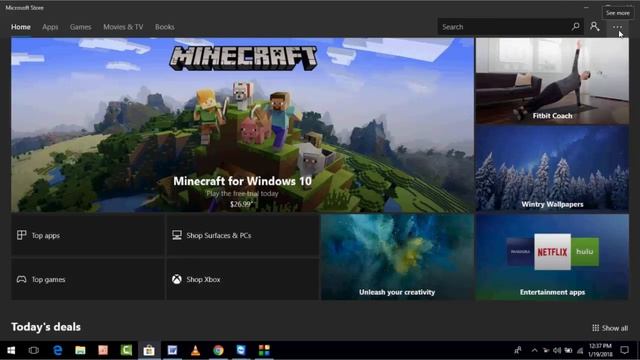
Task: Click Show all for Today's deals
Action: [610, 328]
